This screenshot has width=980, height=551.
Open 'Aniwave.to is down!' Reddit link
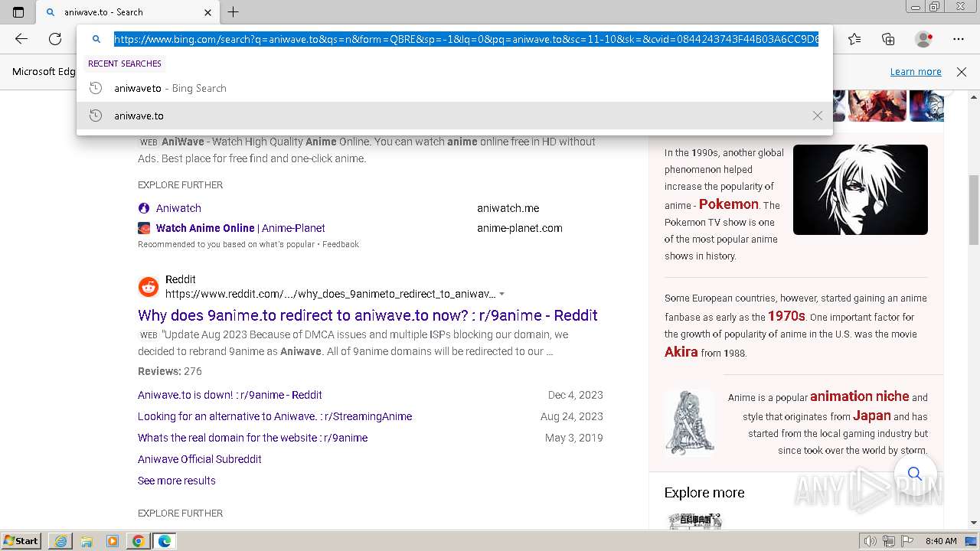tap(230, 395)
